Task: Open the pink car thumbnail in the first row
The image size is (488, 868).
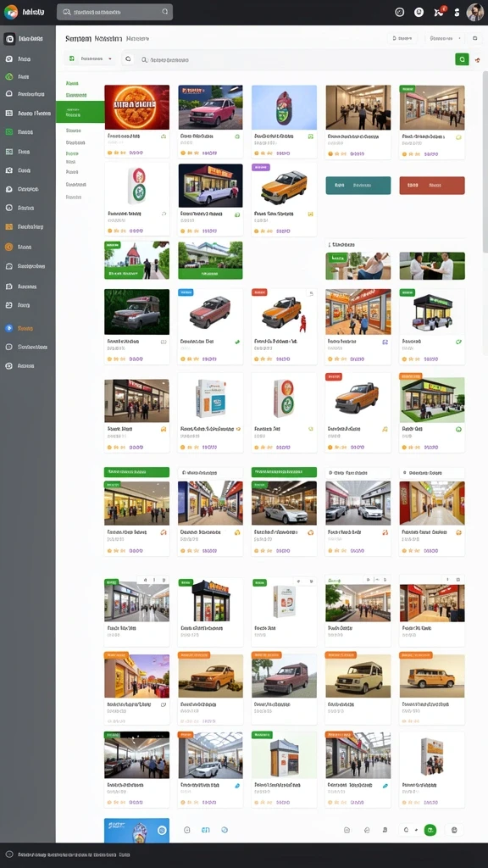Action: (210, 108)
